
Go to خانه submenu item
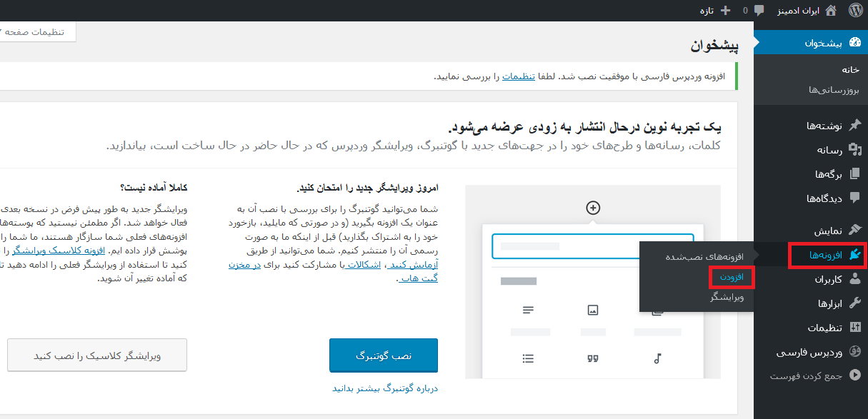click(x=849, y=70)
